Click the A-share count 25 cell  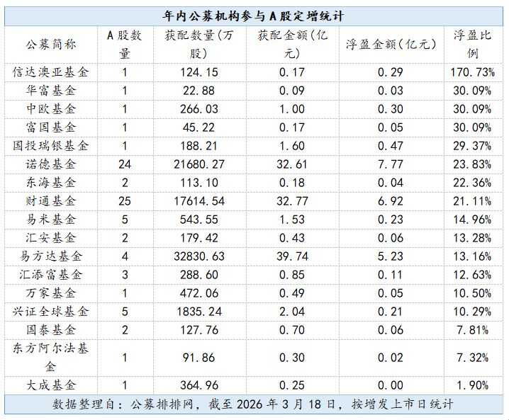[125, 201]
